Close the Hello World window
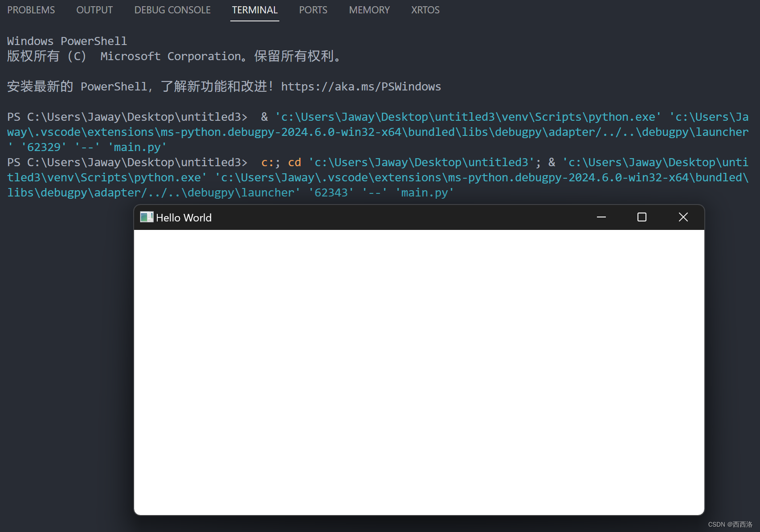 pos(683,217)
